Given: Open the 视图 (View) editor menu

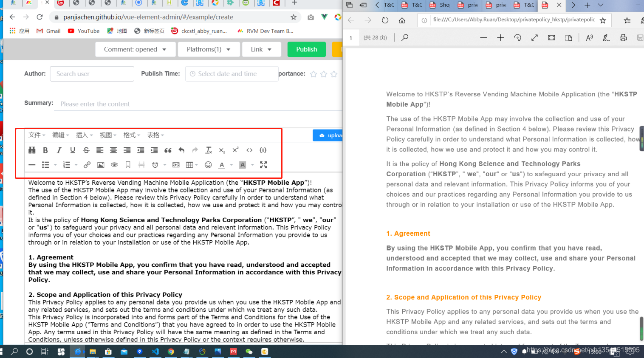Looking at the screenshot, I should 108,135.
